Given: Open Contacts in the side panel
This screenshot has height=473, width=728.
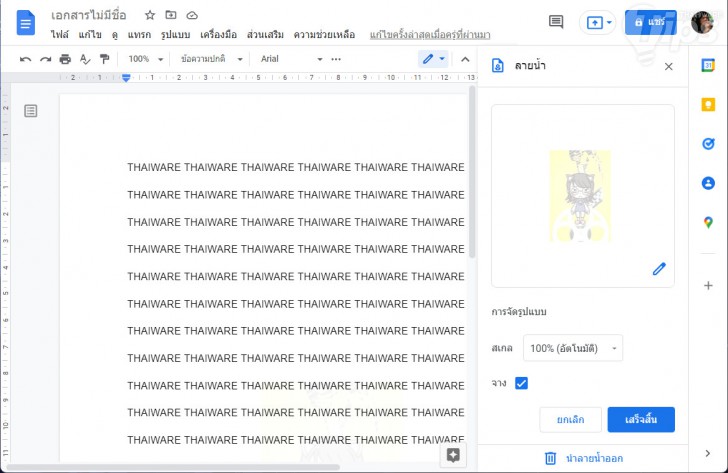Looking at the screenshot, I should tap(708, 183).
